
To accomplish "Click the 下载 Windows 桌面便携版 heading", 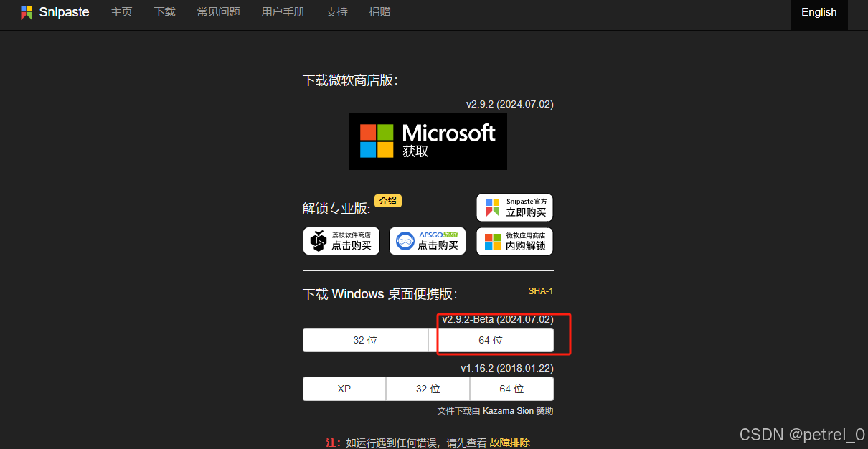I will click(x=380, y=294).
